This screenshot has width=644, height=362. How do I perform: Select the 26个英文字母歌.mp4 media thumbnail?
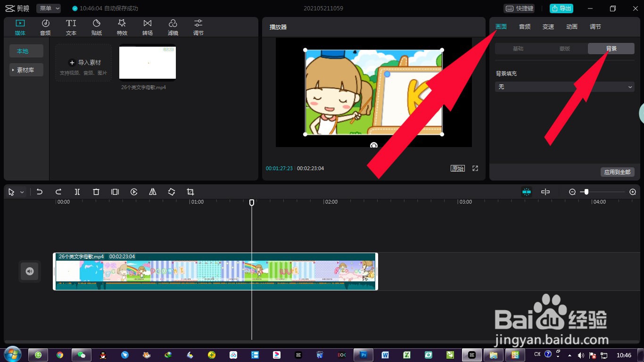pos(148,62)
